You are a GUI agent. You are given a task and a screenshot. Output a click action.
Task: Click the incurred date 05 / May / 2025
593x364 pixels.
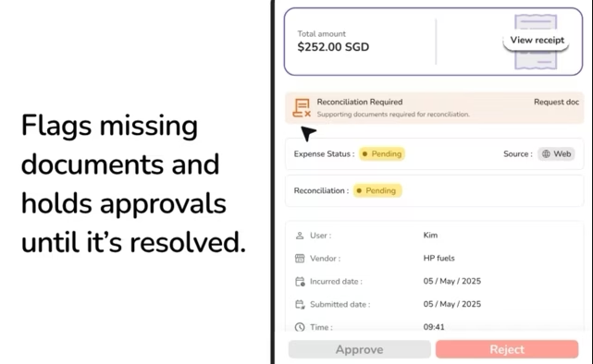click(x=452, y=281)
